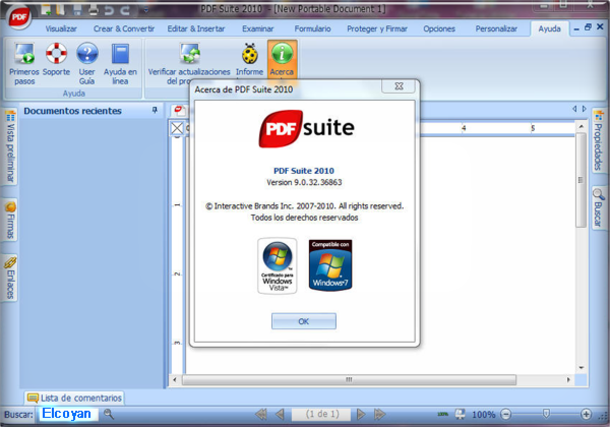Image resolution: width=610 pixels, height=427 pixels.
Task: Select the Ayuda ribbon tab
Action: click(x=549, y=29)
